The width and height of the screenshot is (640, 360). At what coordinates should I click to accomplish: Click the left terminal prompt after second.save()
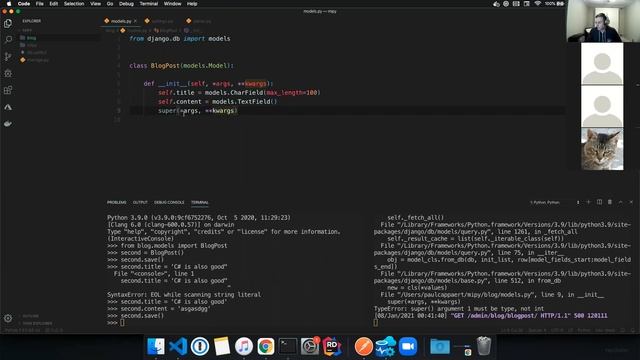[x=122, y=323]
